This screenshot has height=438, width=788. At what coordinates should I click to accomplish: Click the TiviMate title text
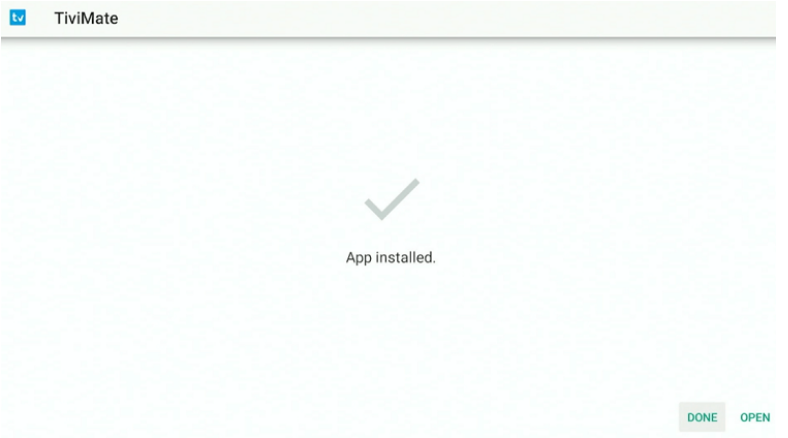click(86, 18)
